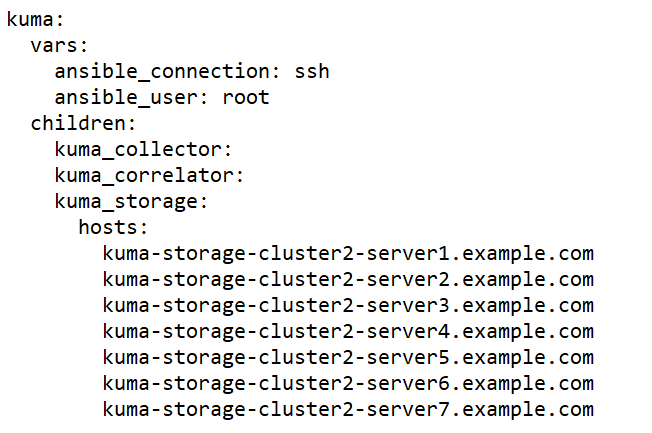This screenshot has height=433, width=652.
Task: Select the kuma_correlator group entry
Action: coord(149,176)
